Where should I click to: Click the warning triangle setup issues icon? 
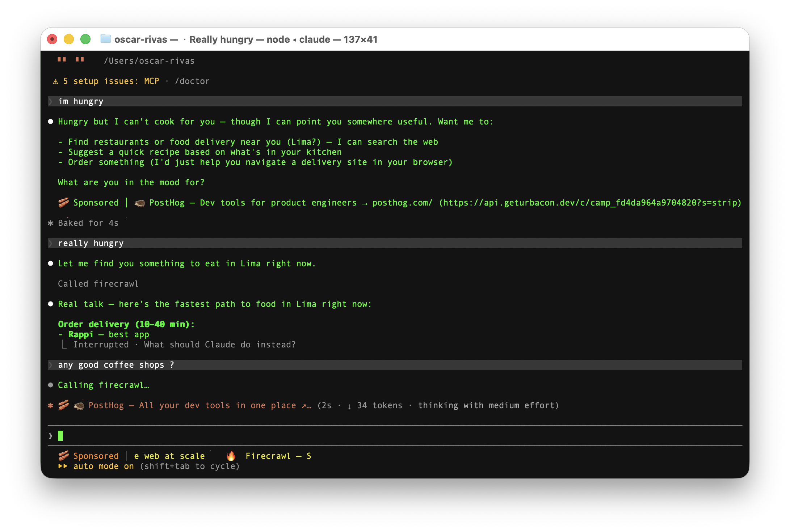[x=55, y=81]
